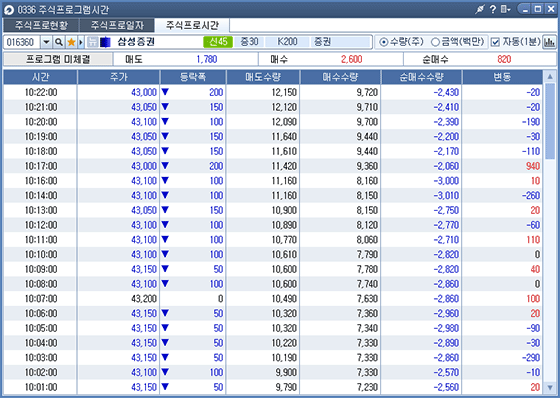This screenshot has height=398, width=560.
Task: Click the 10:05:00 time cell
Action: (41, 328)
